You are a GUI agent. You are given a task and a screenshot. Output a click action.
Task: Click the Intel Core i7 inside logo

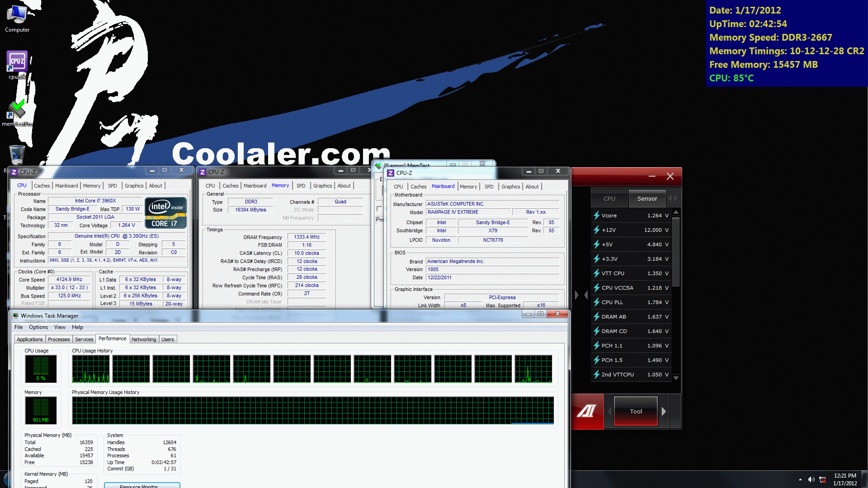click(x=165, y=212)
